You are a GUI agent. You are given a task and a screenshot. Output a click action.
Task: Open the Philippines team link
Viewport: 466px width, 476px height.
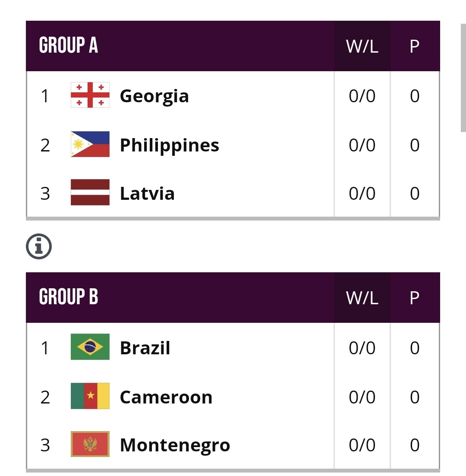(x=169, y=145)
